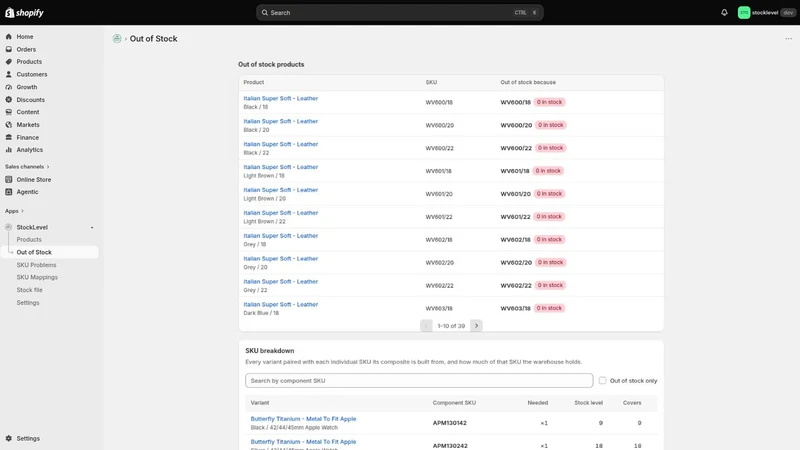
Task: Click the Finance bank icon
Action: tap(9, 137)
